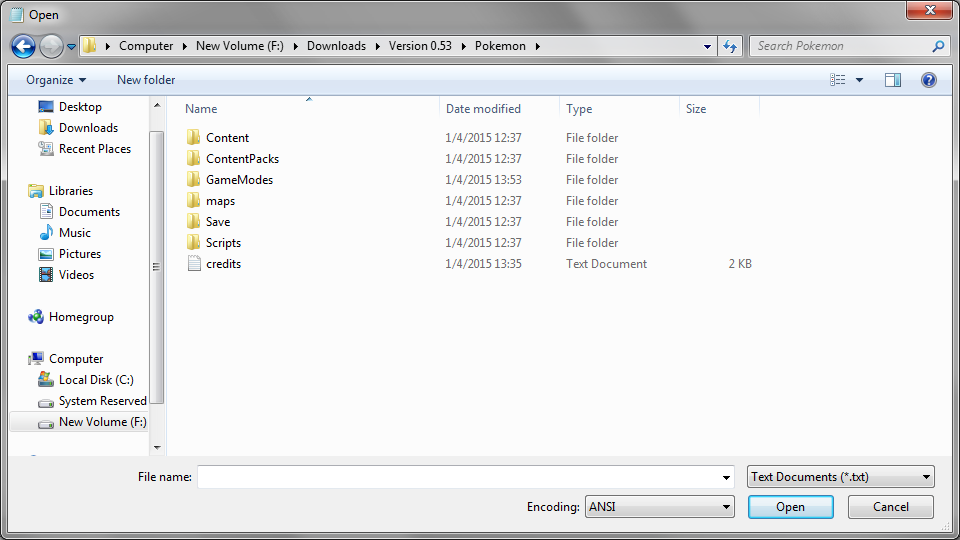
Task: Open the Music library in sidebar
Action: pyautogui.click(x=75, y=233)
